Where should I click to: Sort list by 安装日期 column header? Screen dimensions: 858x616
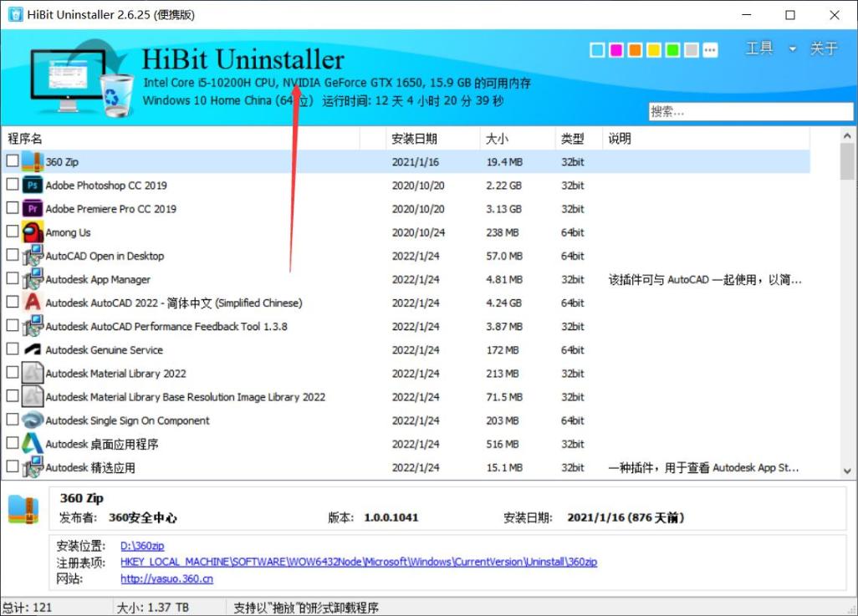coord(433,139)
